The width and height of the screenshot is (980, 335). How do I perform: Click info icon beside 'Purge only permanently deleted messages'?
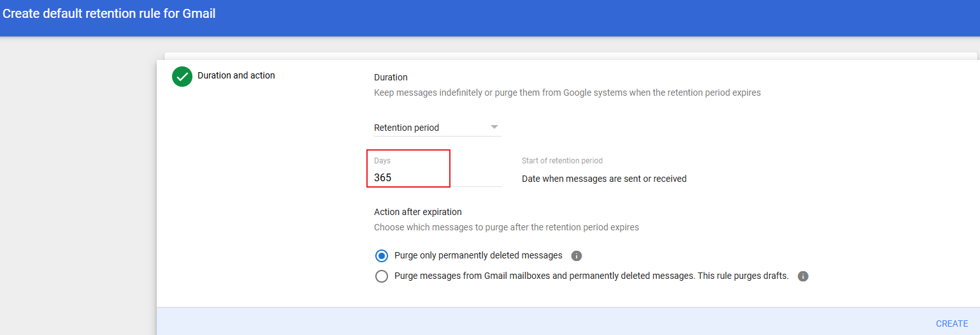(577, 256)
